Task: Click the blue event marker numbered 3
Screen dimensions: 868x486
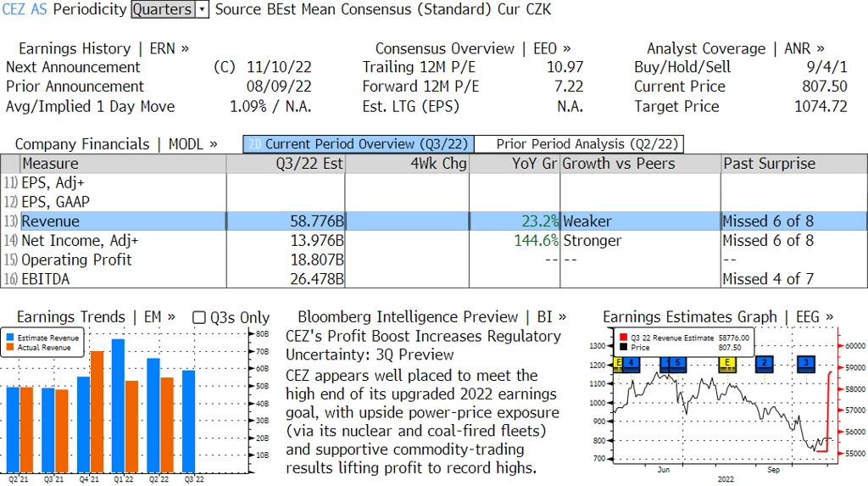Action: 806,364
